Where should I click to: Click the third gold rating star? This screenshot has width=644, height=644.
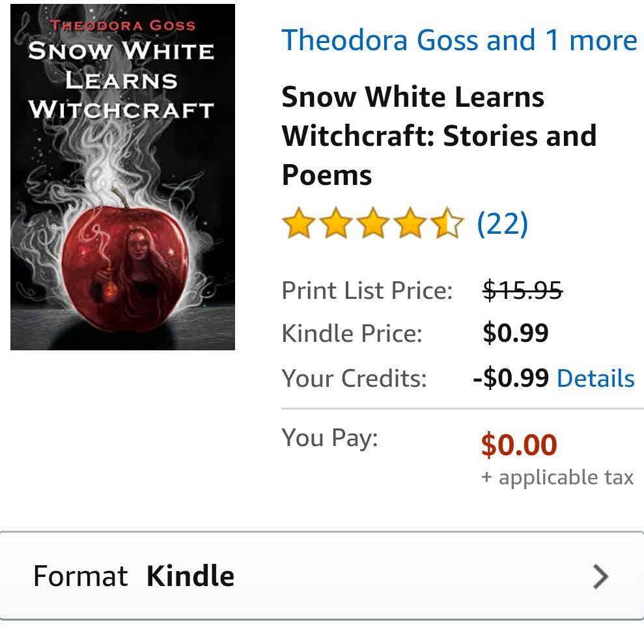click(373, 223)
